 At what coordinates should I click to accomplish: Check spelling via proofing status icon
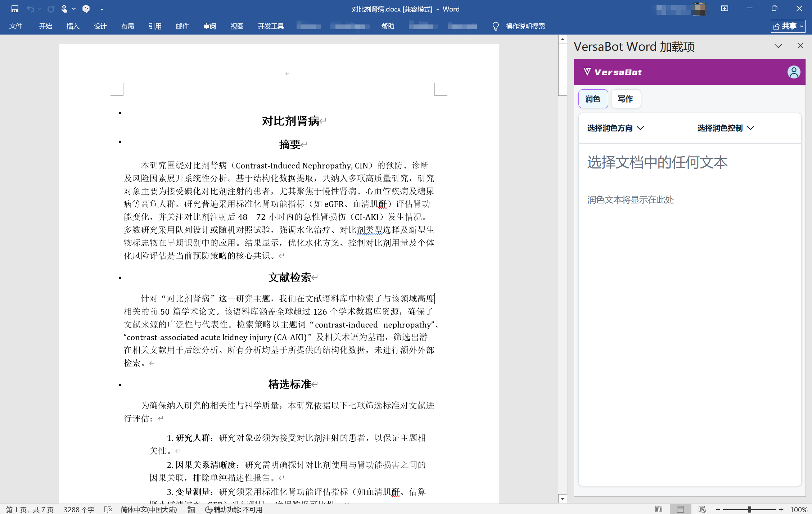click(108, 509)
